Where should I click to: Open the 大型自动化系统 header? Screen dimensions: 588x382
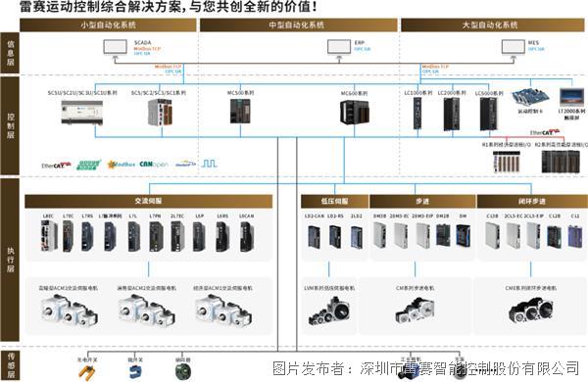coord(493,25)
